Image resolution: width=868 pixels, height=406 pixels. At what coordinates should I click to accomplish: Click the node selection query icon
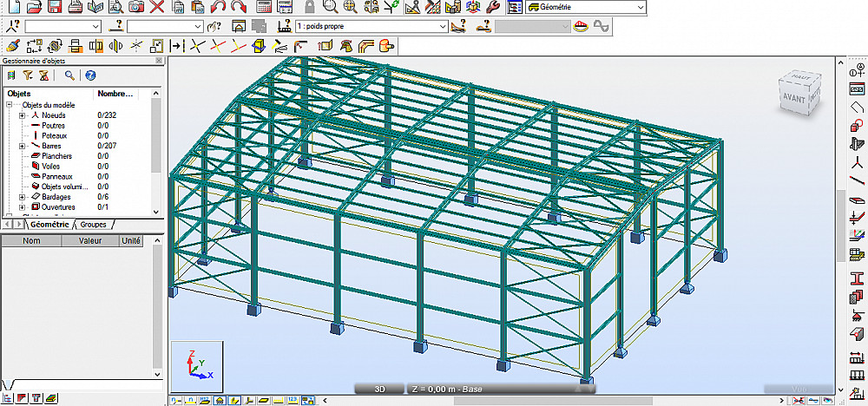pos(15,26)
